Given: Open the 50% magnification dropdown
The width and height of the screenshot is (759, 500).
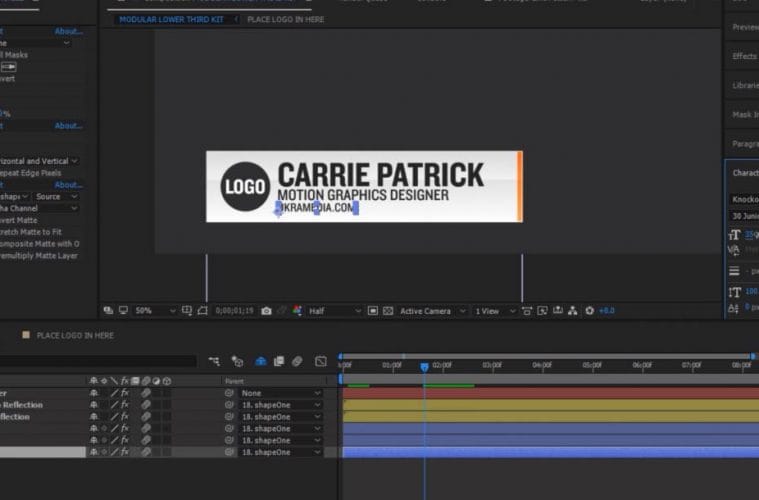Looking at the screenshot, I should click(149, 311).
